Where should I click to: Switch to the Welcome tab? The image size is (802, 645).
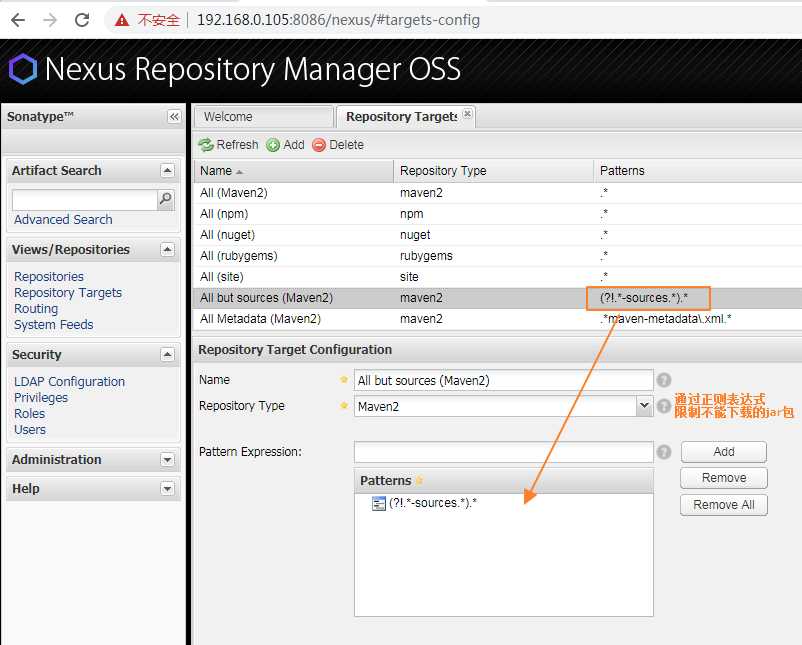(x=263, y=117)
